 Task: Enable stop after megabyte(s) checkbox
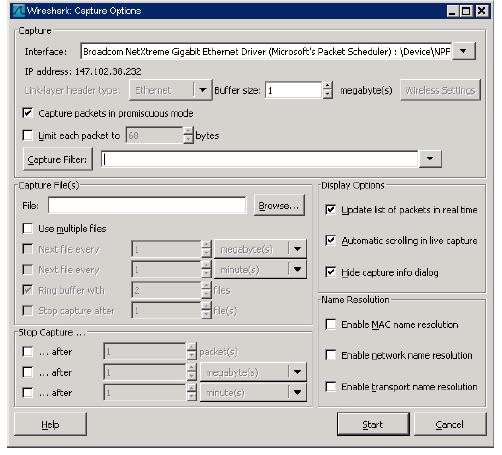(x=28, y=372)
